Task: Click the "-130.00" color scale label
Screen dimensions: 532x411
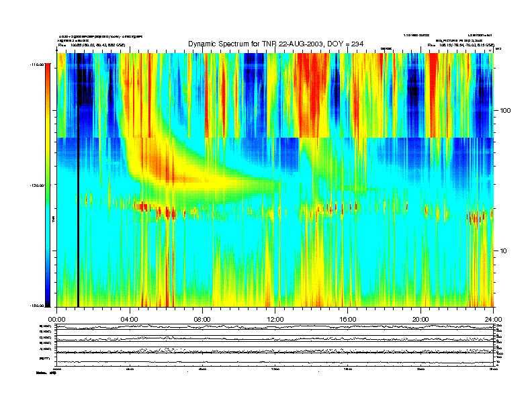Action: coord(37,185)
